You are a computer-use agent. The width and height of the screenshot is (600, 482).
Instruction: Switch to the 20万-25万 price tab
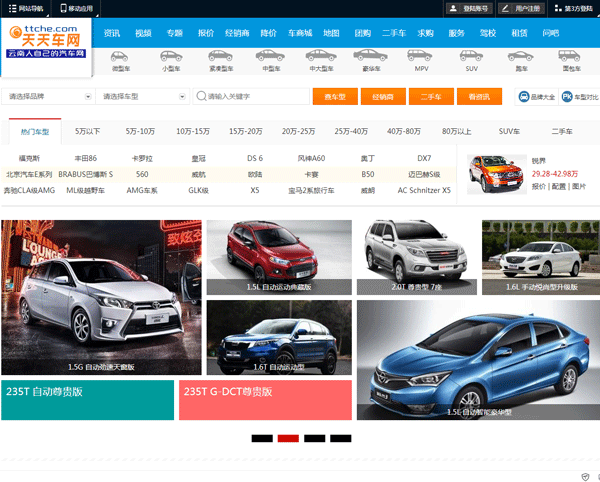pos(298,132)
